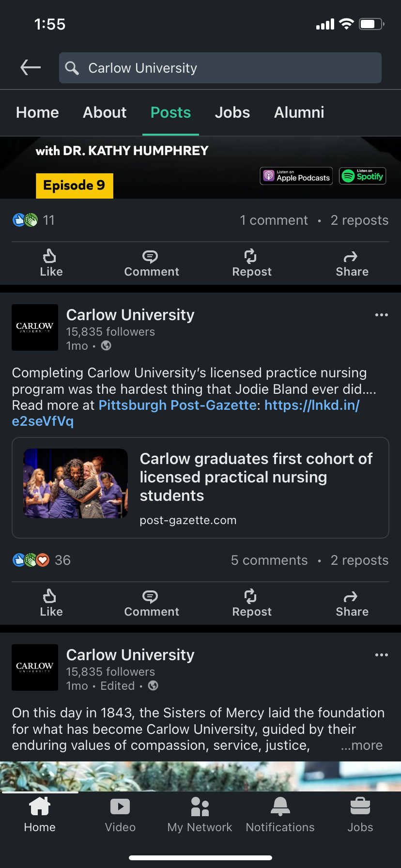This screenshot has height=868, width=401.
Task: Open the nursing graduation article thumbnail
Action: pos(76,483)
